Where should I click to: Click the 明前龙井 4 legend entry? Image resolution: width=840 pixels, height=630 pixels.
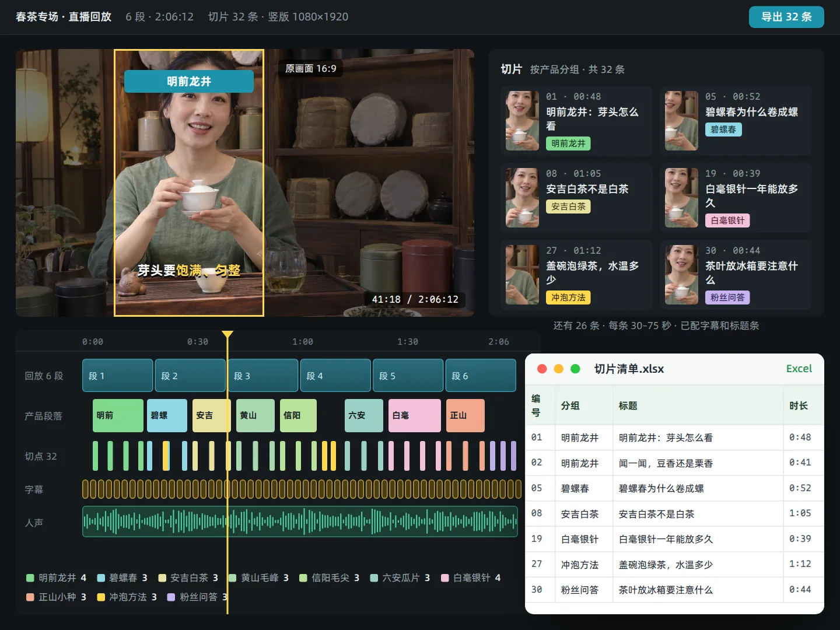tap(57, 577)
